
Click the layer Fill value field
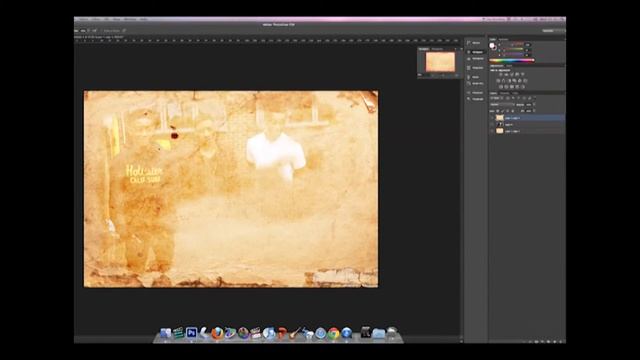click(529, 111)
